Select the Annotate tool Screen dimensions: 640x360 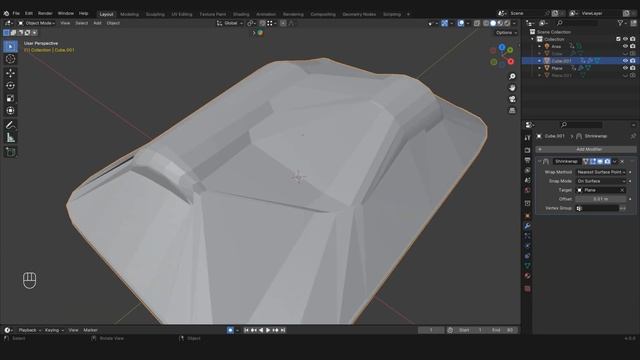10,125
